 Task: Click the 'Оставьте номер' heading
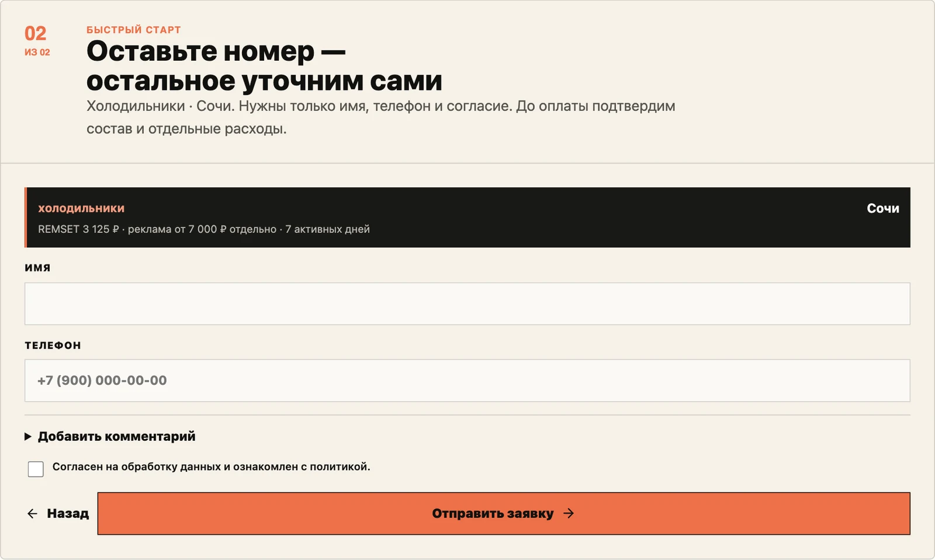(264, 65)
